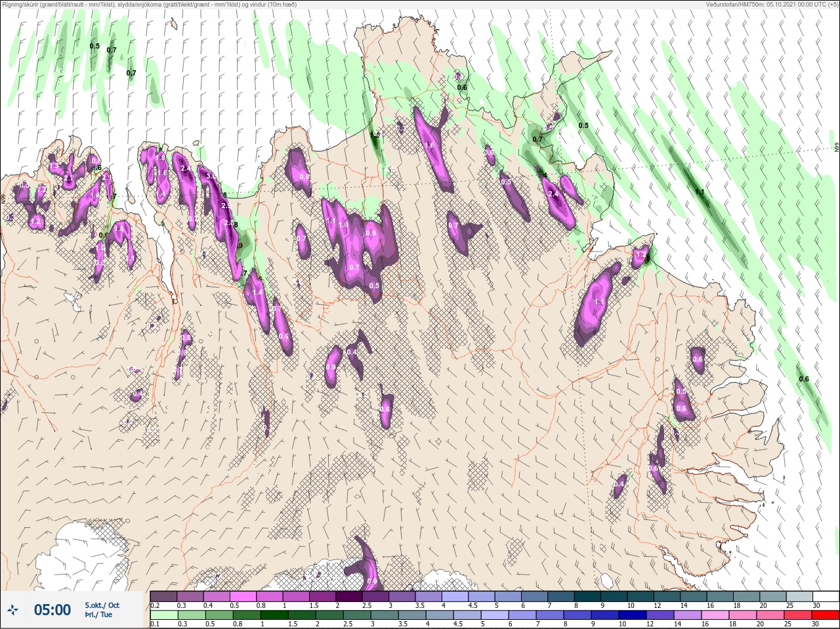Viewport: 840px width, 629px height.
Task: Click the 1.6 value in the northern snow streak
Action: (x=430, y=145)
